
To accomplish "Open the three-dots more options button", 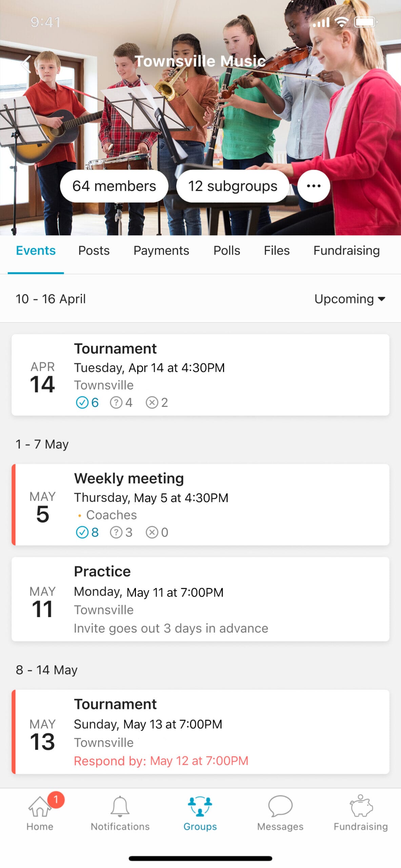I will [314, 186].
